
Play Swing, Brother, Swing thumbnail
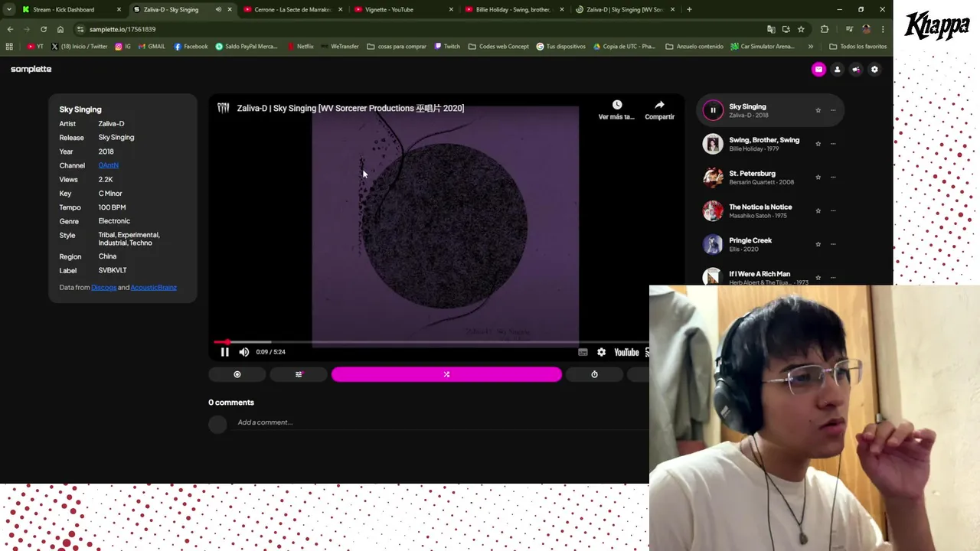pyautogui.click(x=713, y=144)
